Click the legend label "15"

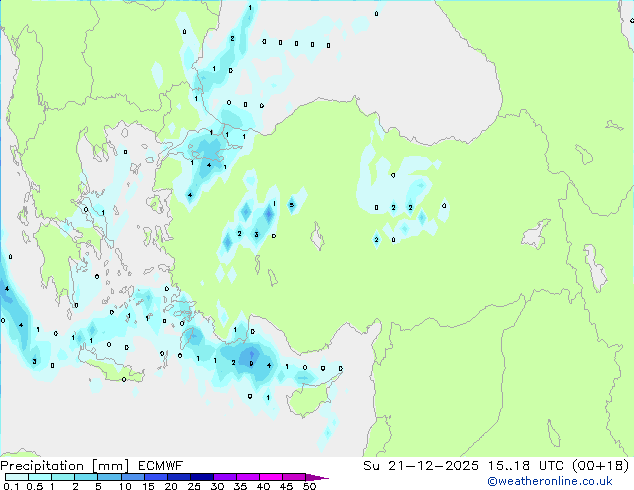(148, 486)
